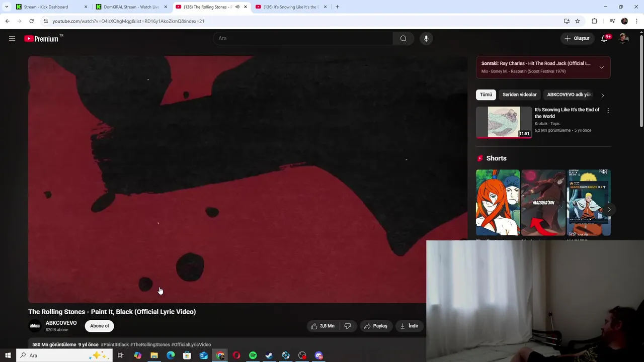Image resolution: width=644 pixels, height=362 pixels.
Task: Open Microsoft Edge from the taskbar
Action: click(171, 355)
